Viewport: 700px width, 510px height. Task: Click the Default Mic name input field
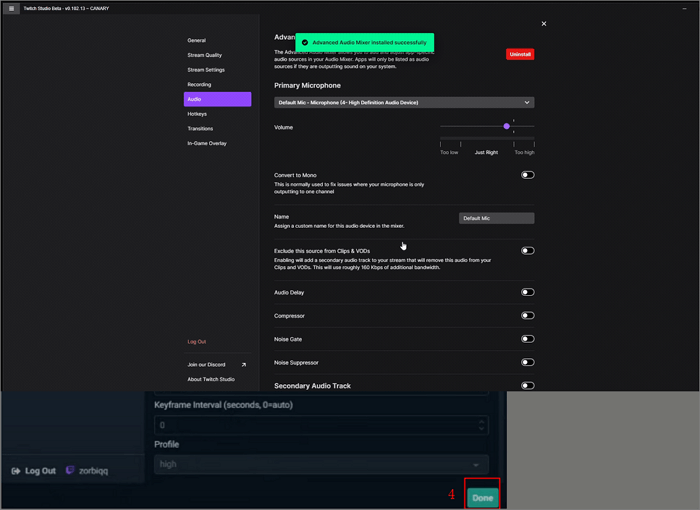pos(496,218)
